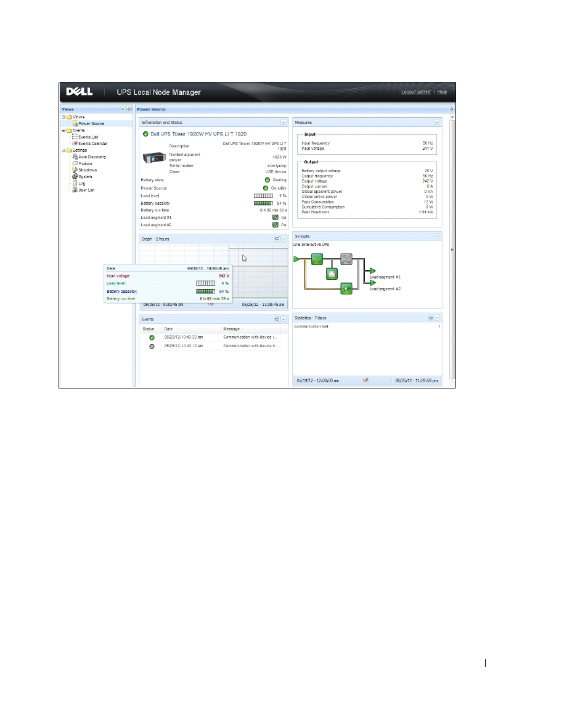This screenshot has width=588, height=706.
Task: Click the synoptic input arrow
Action: click(x=296, y=259)
